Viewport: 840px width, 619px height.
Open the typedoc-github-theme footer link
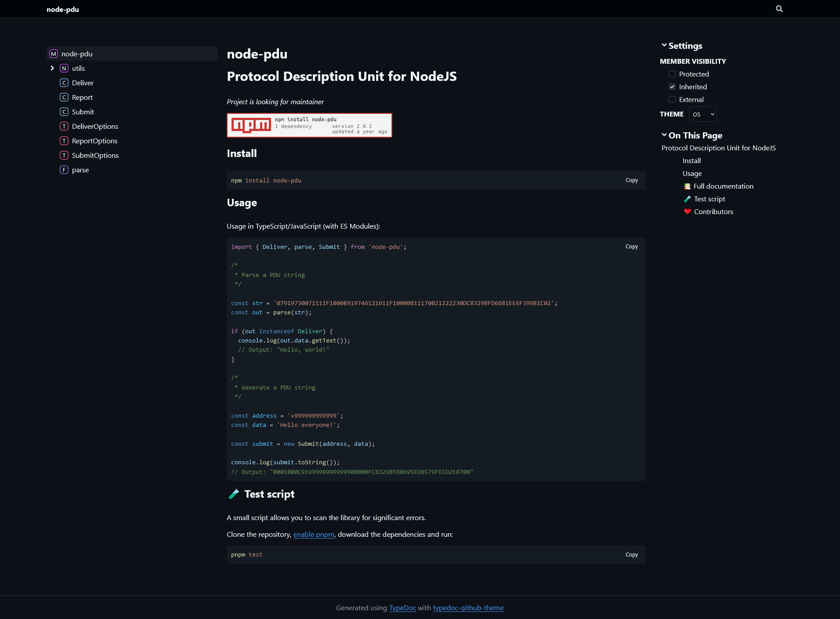tap(468, 608)
